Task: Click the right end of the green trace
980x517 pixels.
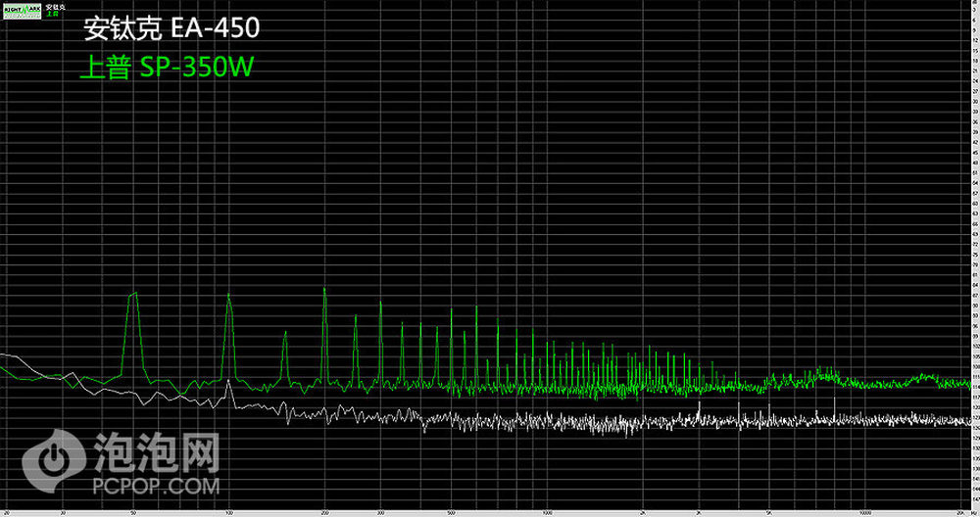Action: click(969, 383)
